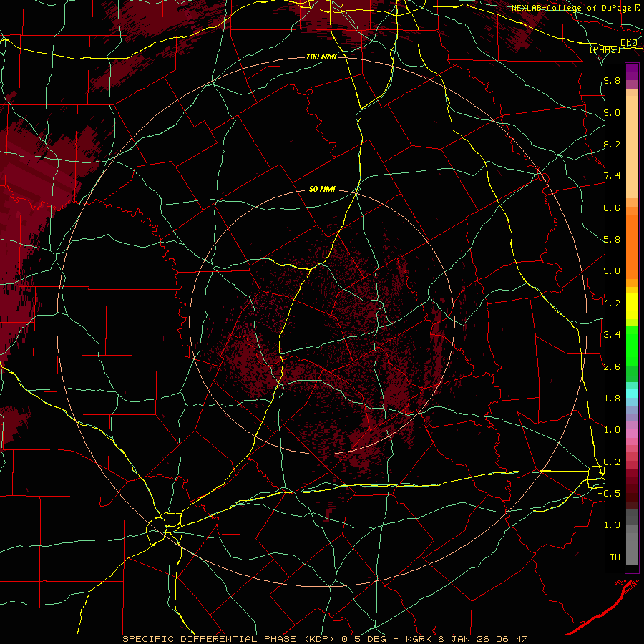Image resolution: width=644 pixels, height=644 pixels.
Task: Click the "50 NMI" range ring label
Action: [322, 189]
